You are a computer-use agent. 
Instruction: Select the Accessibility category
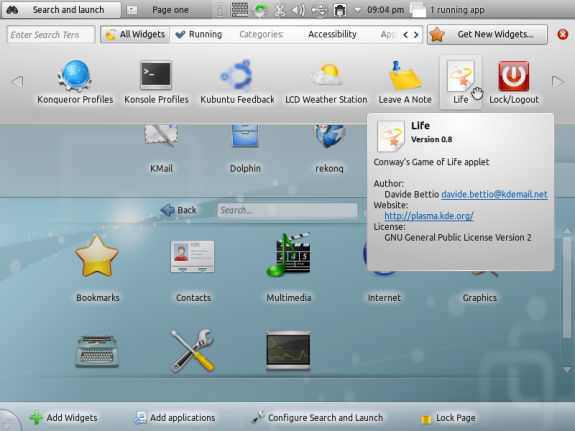[x=332, y=34]
